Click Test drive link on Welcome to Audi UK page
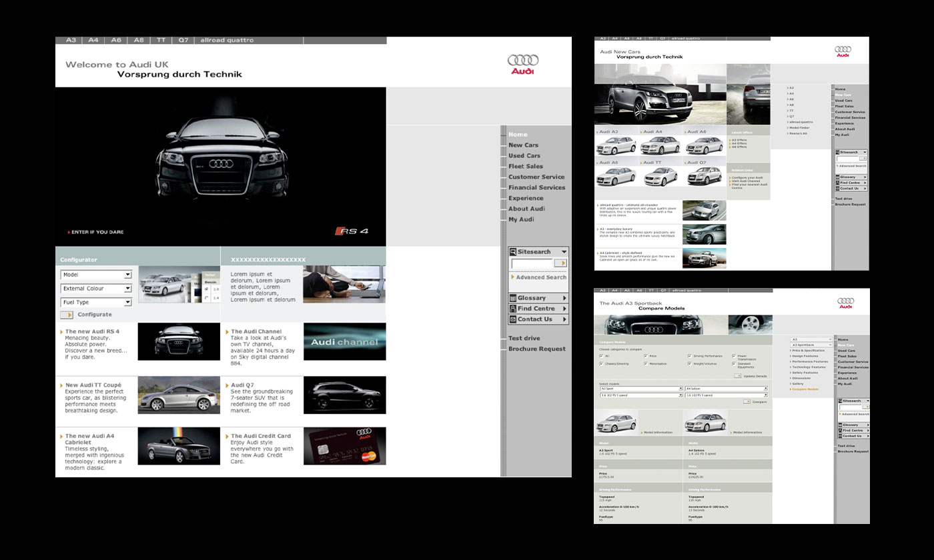The image size is (934, 560). [x=524, y=339]
